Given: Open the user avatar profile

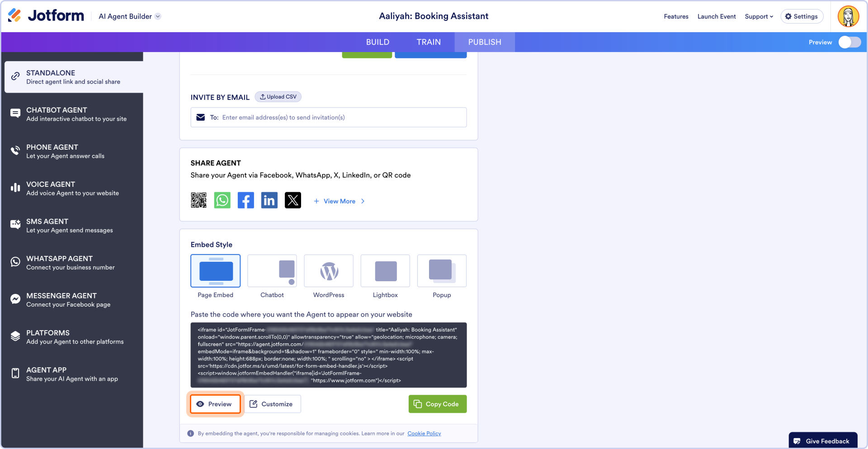Looking at the screenshot, I should (x=848, y=16).
